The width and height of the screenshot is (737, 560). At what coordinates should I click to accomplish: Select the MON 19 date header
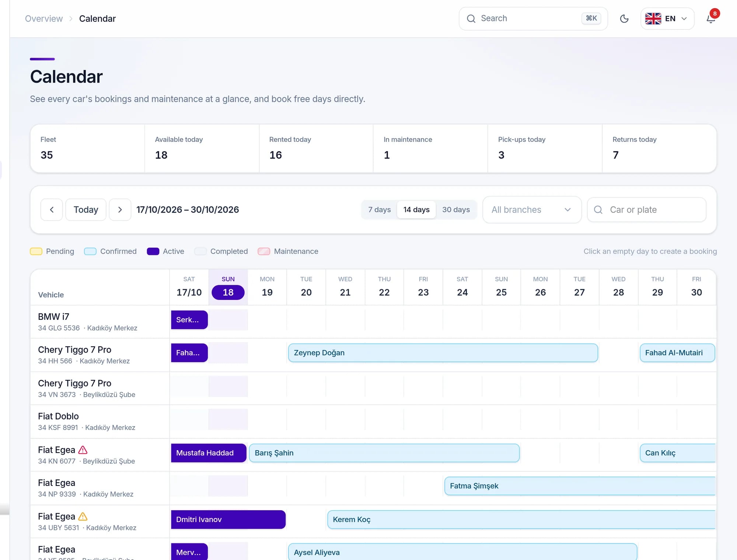267,287
